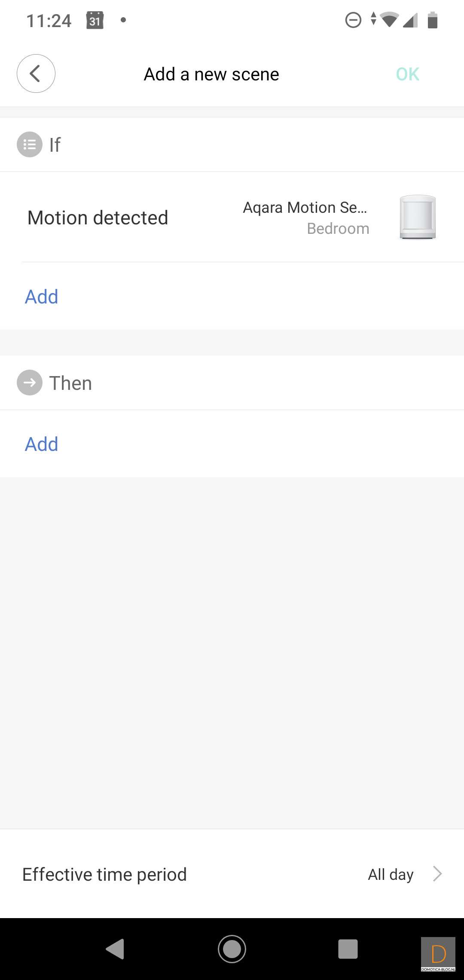Tap the Bedroom room label

[338, 229]
